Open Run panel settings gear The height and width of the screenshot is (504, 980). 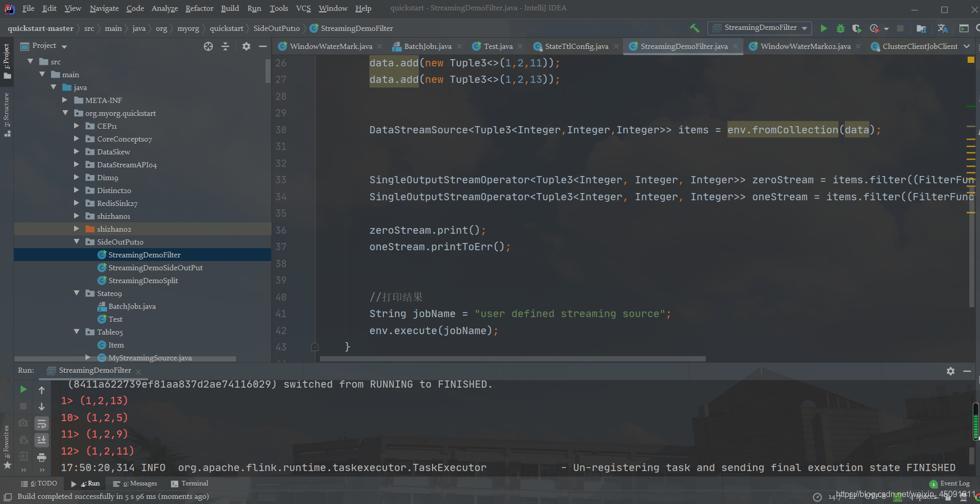tap(951, 371)
